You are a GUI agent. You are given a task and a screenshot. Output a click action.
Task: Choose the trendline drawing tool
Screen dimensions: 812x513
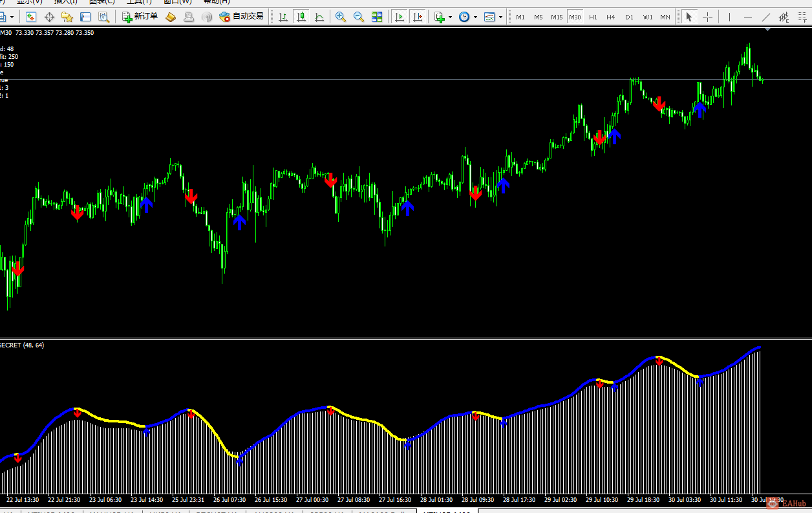(x=766, y=17)
